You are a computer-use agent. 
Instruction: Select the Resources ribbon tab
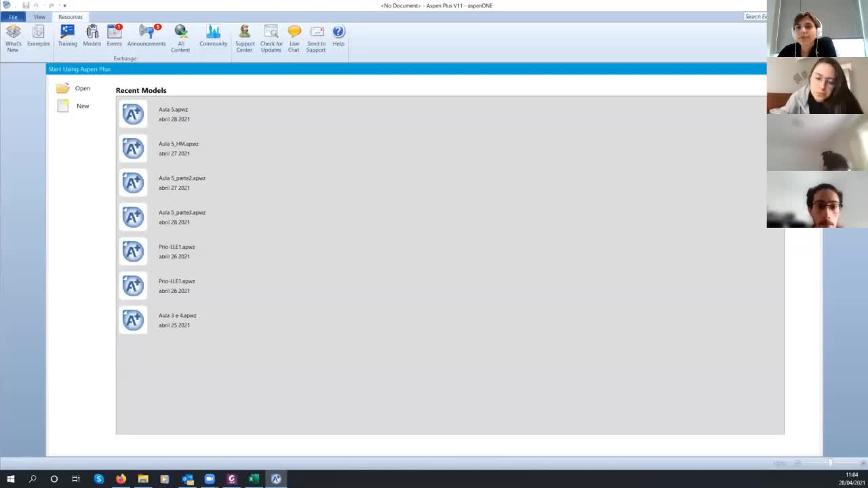tap(71, 17)
